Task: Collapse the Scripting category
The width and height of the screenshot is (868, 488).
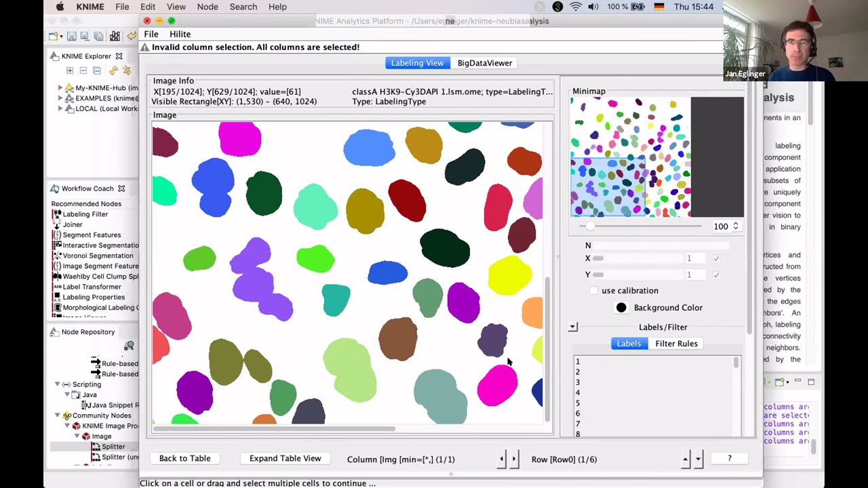Action: (x=58, y=384)
